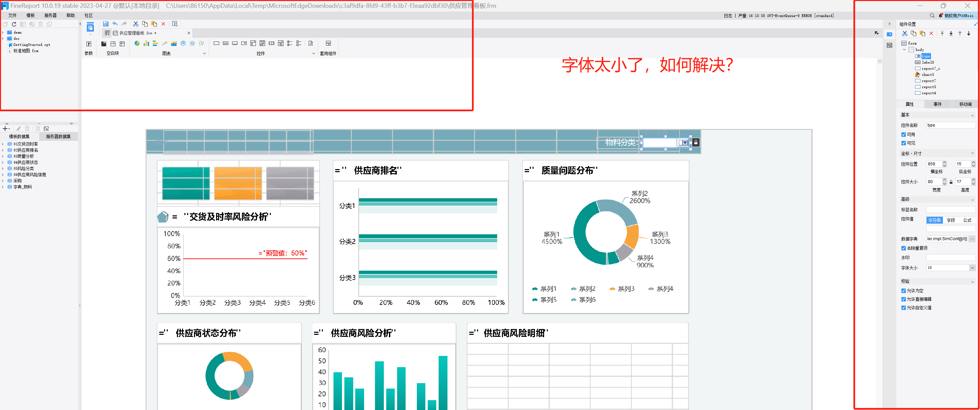Screen dimensions: 980x410
Task: Expand the 01交货及时率 dataset
Action: (3, 144)
